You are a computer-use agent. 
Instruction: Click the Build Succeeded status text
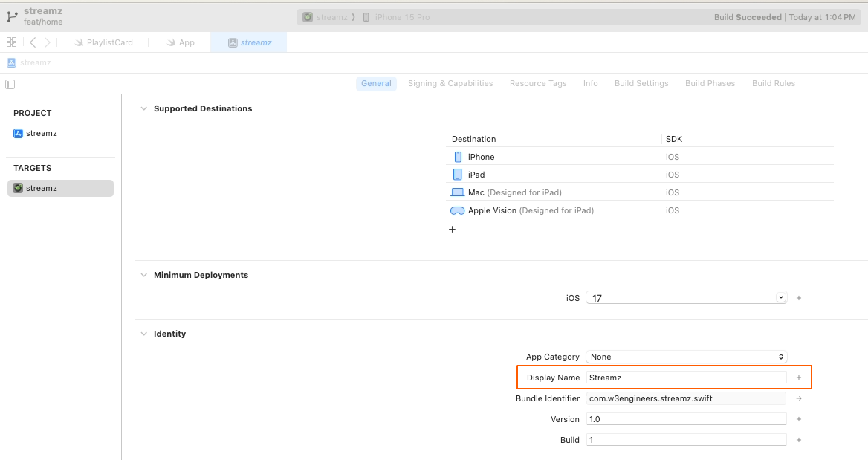pyautogui.click(x=748, y=17)
